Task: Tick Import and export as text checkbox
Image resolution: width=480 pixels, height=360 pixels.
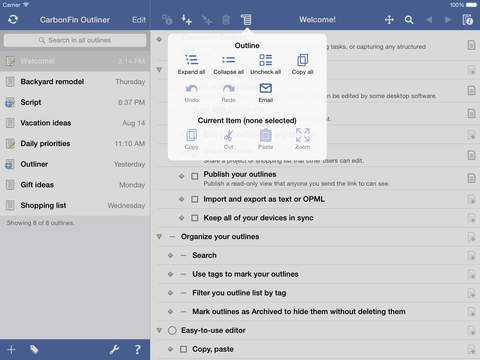Action: (x=195, y=199)
